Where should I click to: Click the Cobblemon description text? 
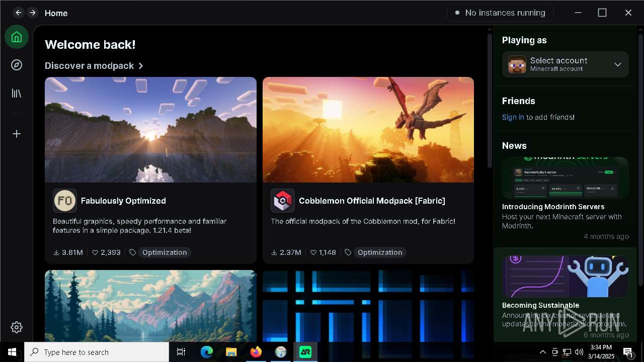point(363,221)
